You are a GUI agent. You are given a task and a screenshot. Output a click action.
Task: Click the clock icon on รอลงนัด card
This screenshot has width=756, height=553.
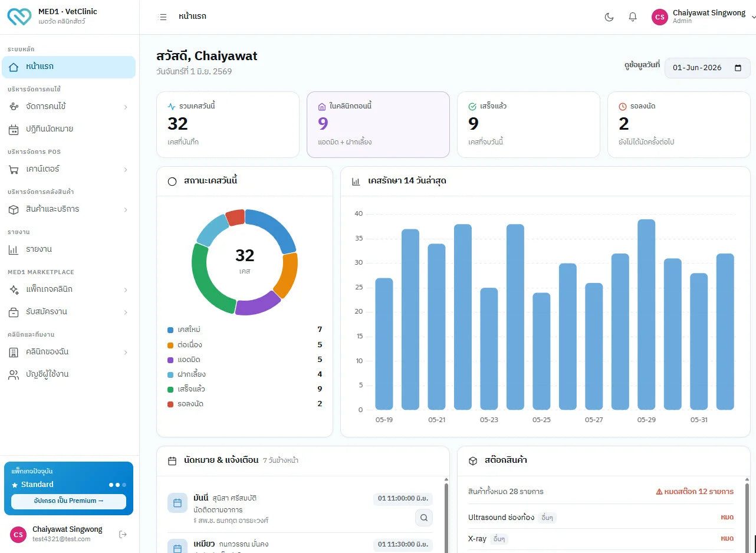(623, 107)
